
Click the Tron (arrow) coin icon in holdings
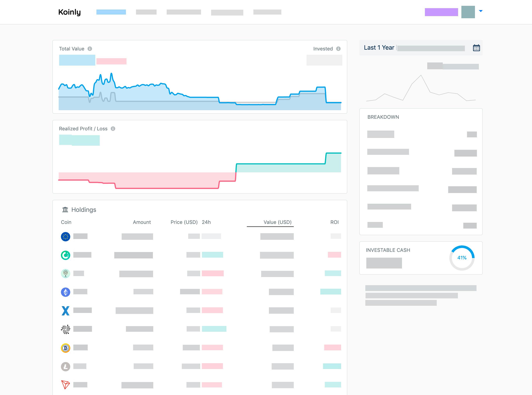point(65,384)
